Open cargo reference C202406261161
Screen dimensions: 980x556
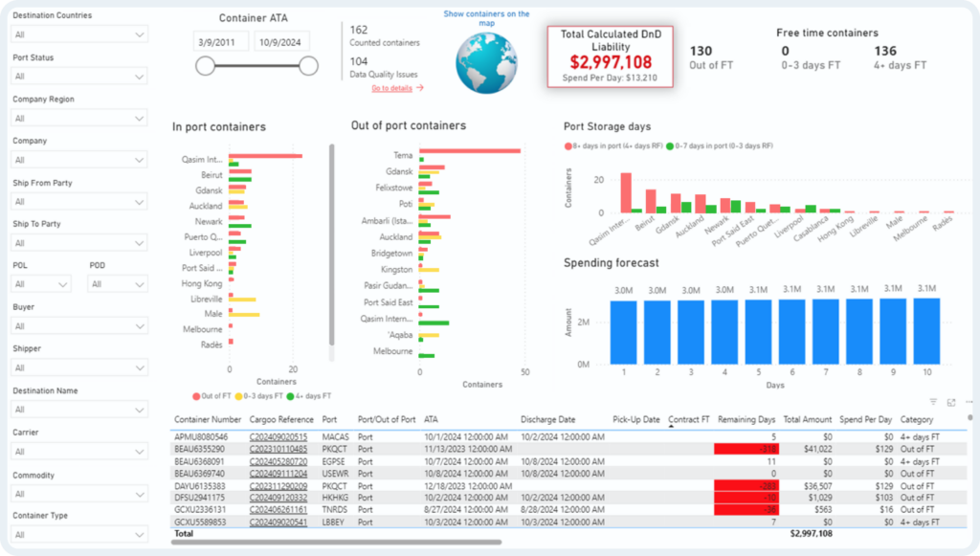point(278,510)
